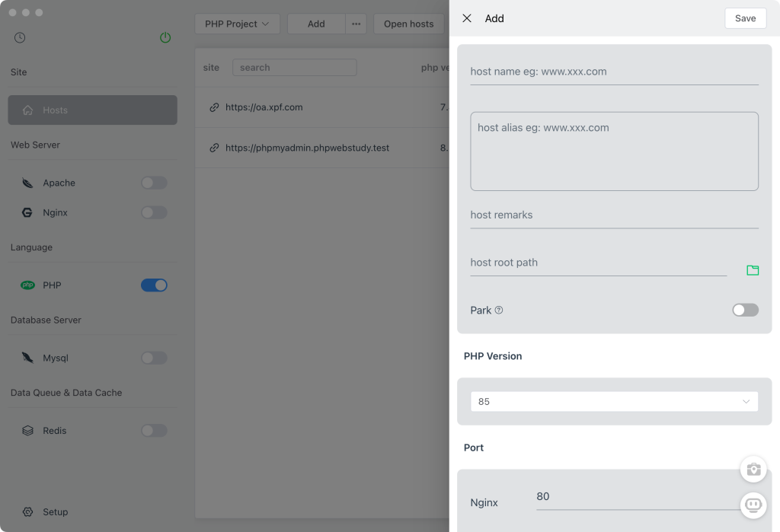Open the robot assistant floating button
Screen dimensions: 780x532
753,504
